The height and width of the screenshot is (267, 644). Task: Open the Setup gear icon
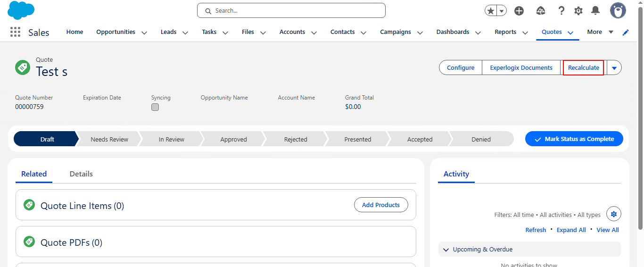[x=578, y=11]
